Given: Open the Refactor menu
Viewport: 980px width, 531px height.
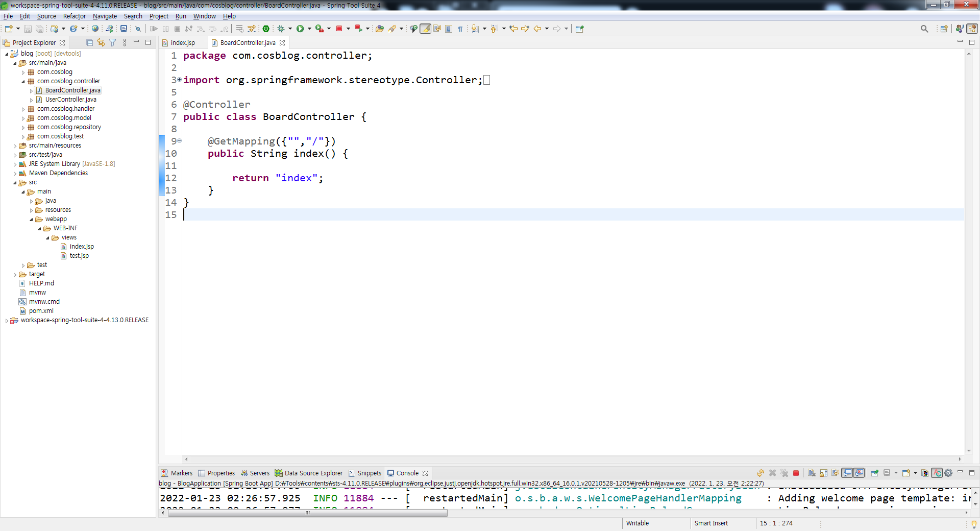Looking at the screenshot, I should (75, 16).
